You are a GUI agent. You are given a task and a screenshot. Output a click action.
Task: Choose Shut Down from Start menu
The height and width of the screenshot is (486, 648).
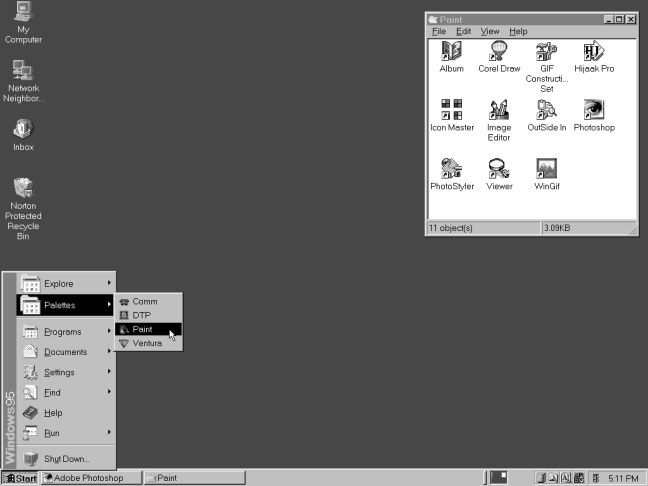point(65,459)
